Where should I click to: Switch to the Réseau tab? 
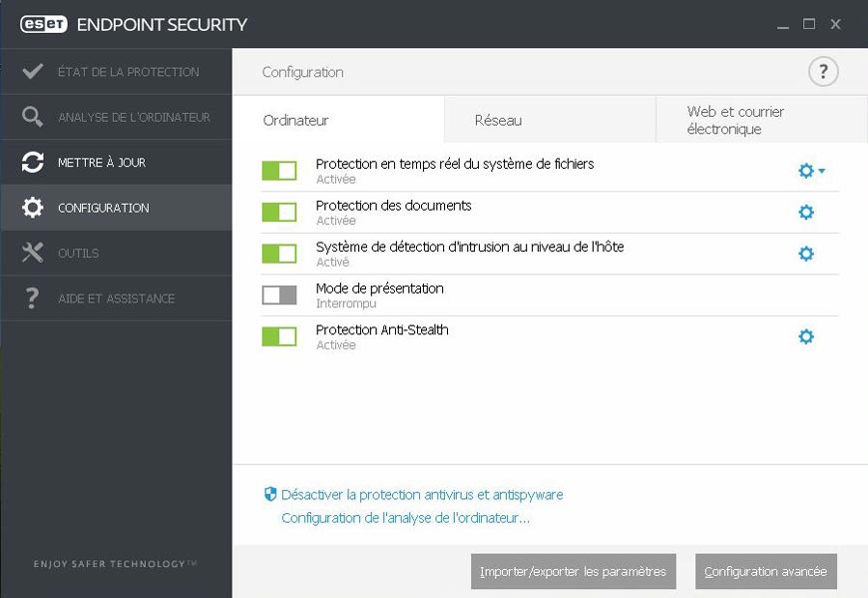[x=499, y=121]
